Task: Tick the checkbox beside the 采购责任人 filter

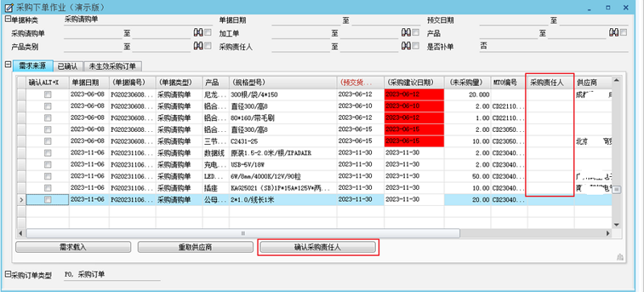Action: pyautogui.click(x=416, y=46)
